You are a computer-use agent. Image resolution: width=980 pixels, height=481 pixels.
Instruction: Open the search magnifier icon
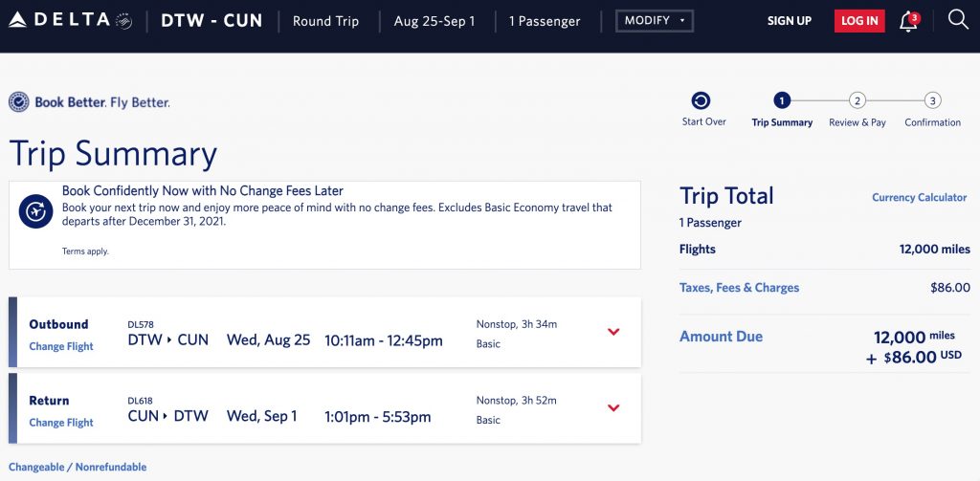(957, 20)
